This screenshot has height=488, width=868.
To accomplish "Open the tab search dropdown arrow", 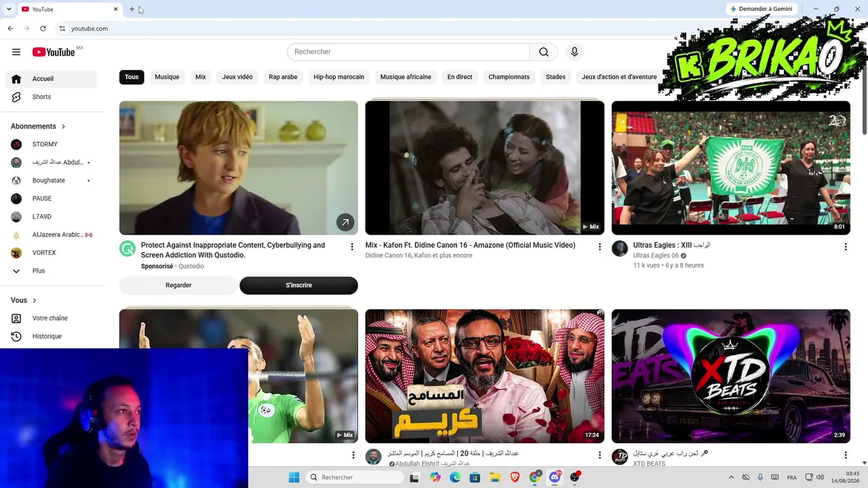I will [9, 9].
